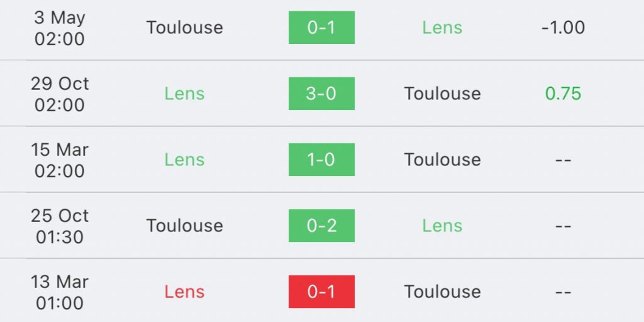Select the 15 Mar 02:00 date
This screenshot has height=322, width=644.
[x=60, y=160]
